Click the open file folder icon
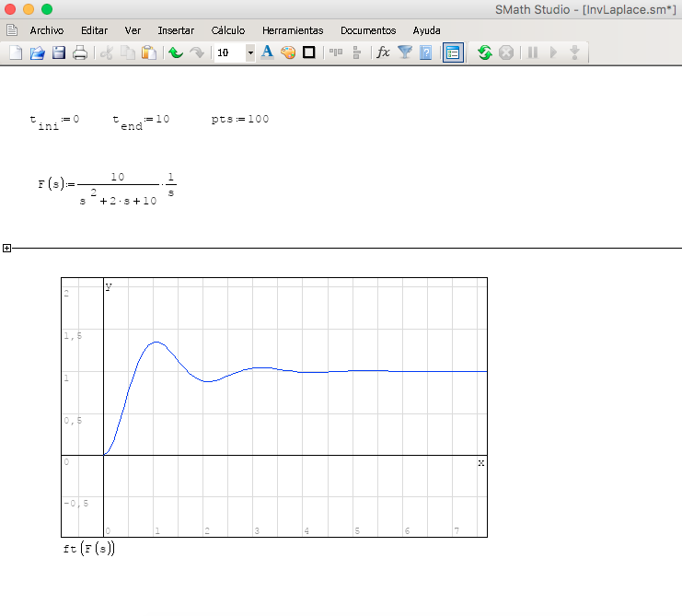682x616 pixels. pos(37,52)
